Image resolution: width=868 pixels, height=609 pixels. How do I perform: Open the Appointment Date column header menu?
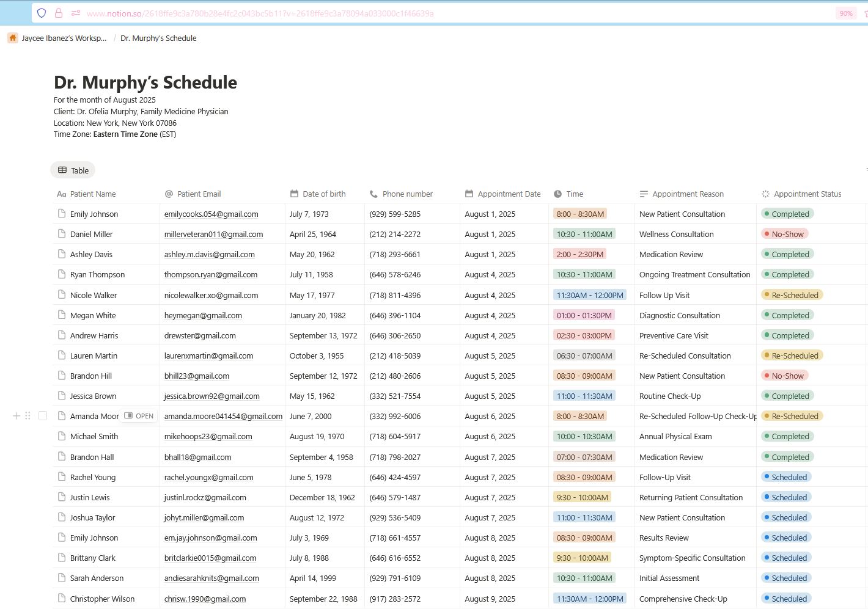point(504,194)
